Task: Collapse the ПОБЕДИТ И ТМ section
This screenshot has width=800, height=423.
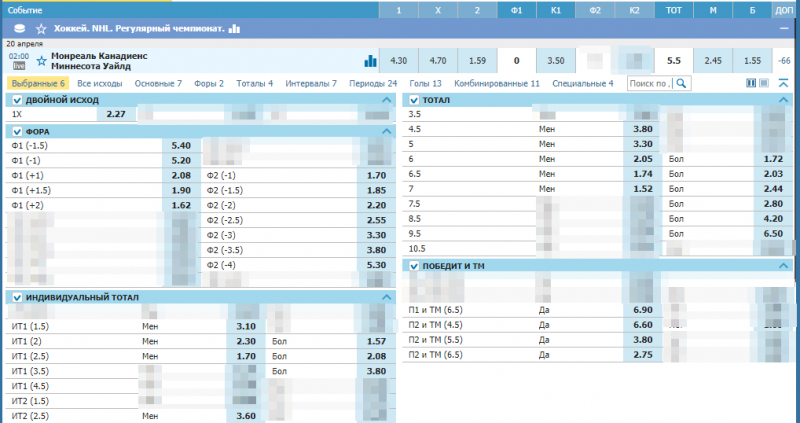Action: 785,266
